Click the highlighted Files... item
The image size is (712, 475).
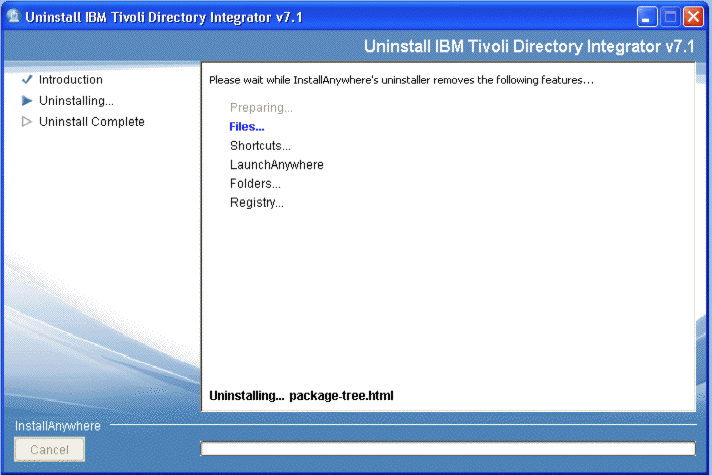click(x=247, y=127)
